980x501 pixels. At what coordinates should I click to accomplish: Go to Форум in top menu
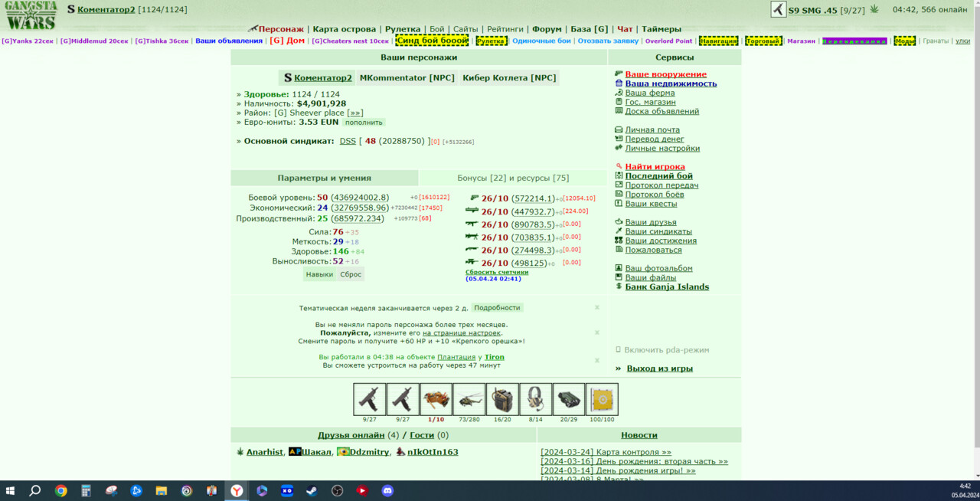pos(547,29)
